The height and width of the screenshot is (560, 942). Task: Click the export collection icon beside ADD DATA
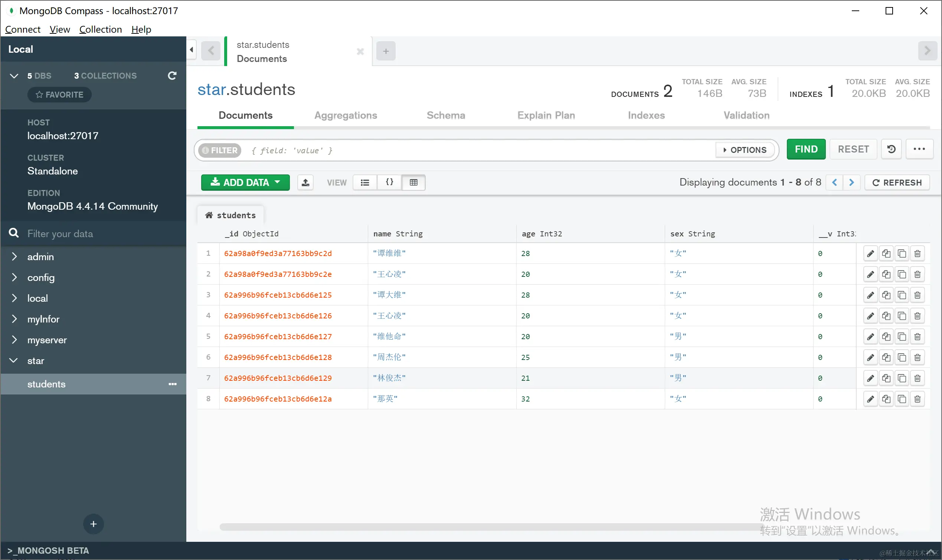[305, 183]
